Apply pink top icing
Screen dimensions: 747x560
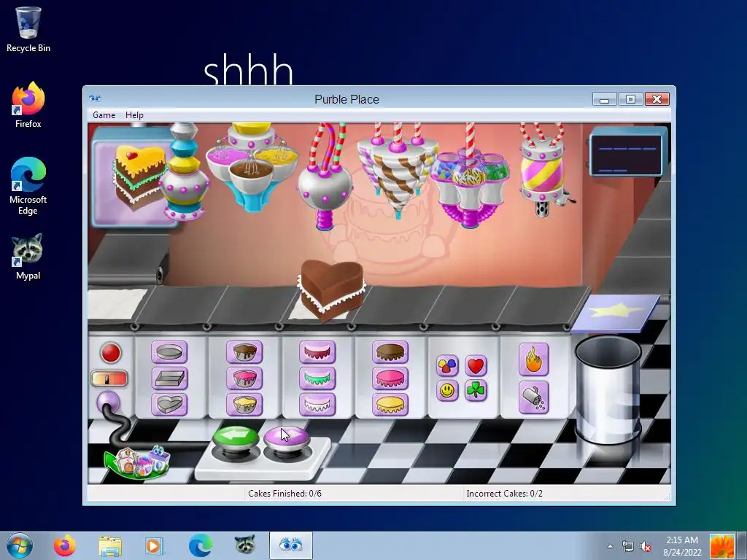click(x=390, y=378)
